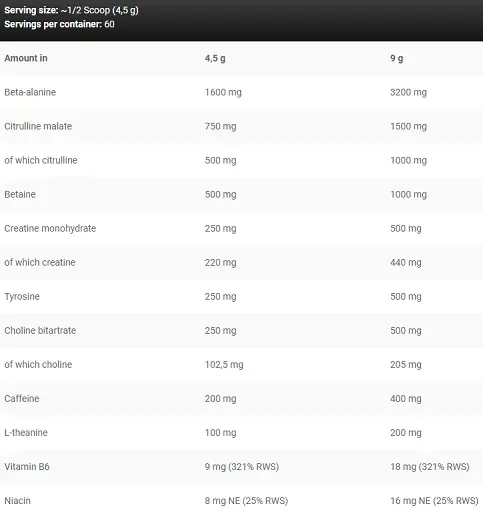Screen dimensions: 483x512
Task: Select the of which citrulline row
Action: (x=241, y=160)
